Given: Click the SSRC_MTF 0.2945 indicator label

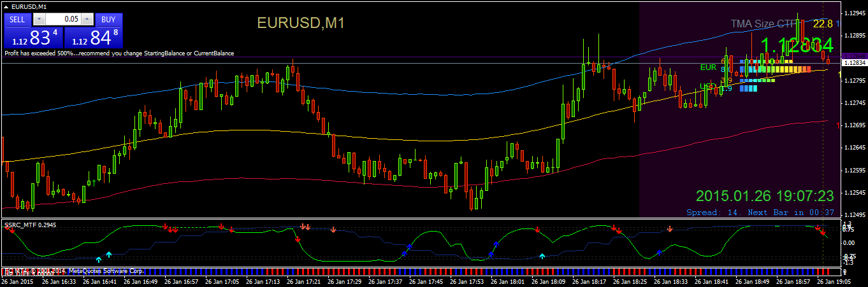Looking at the screenshot, I should [31, 225].
